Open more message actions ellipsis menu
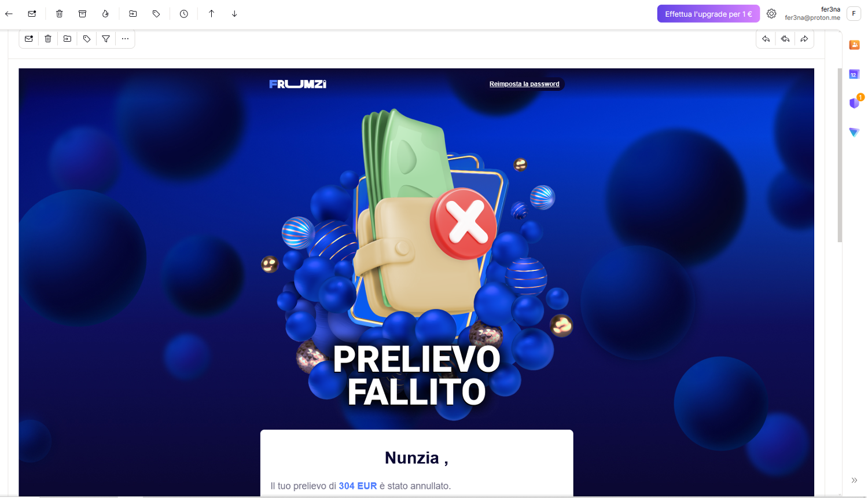868x498 pixels. 125,39
